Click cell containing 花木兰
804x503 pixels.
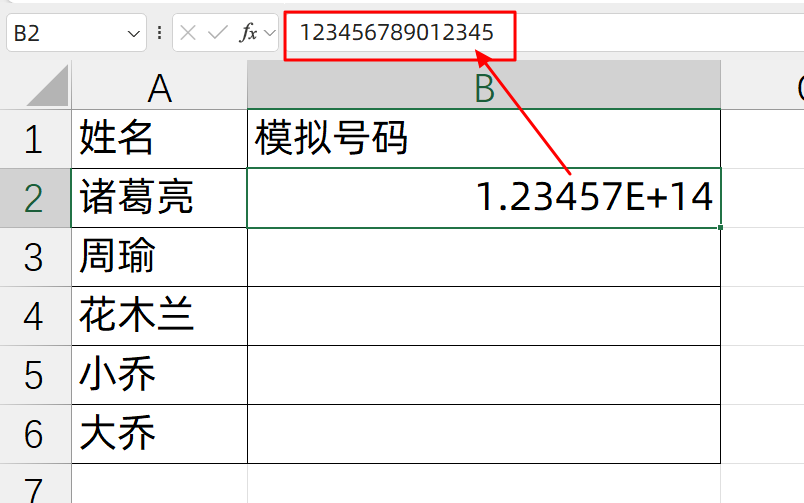pyautogui.click(x=159, y=316)
